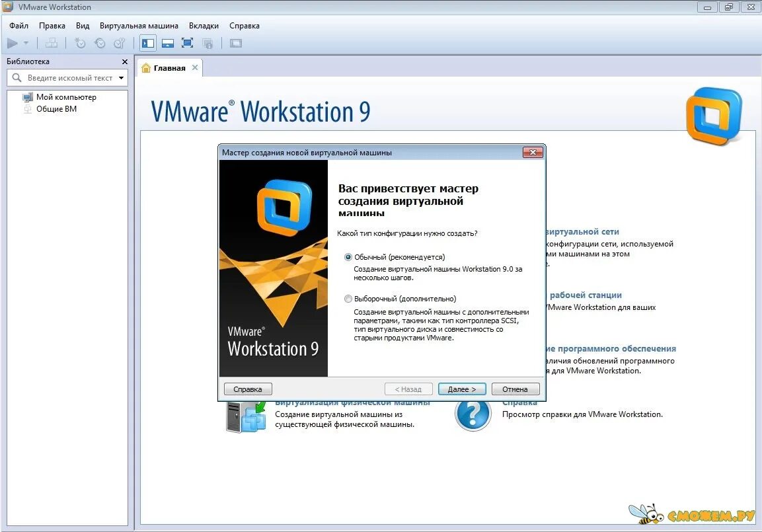Switch to the Главная tab
This screenshot has width=762, height=532.
coord(169,67)
